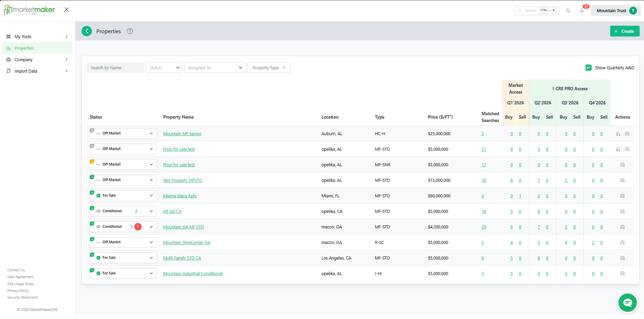Toggle dark mode with the moon icon
Image resolution: width=644 pixels, height=319 pixels.
pos(568,11)
